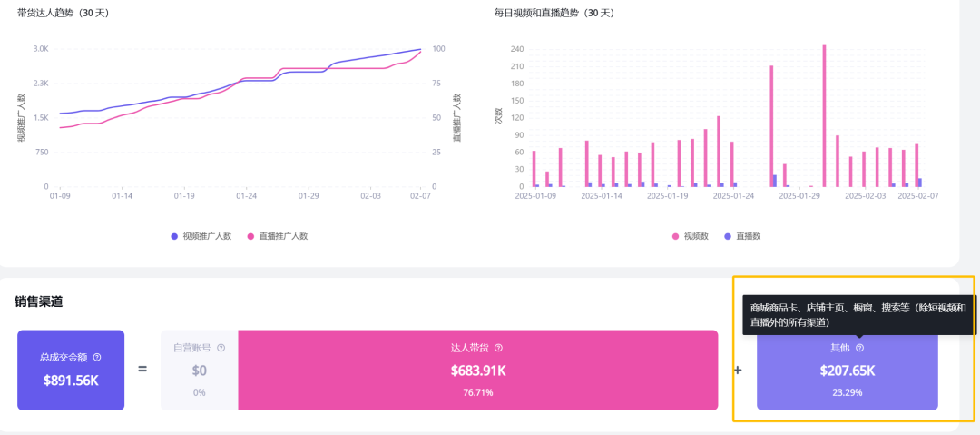Click the 75 right-axis label
The height and width of the screenshot is (435, 980).
click(436, 84)
